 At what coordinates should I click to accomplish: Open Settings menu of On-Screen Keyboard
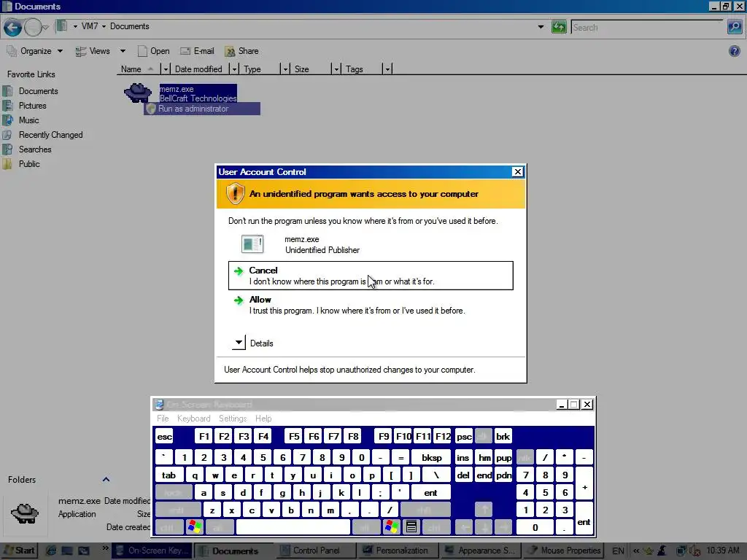coord(233,419)
